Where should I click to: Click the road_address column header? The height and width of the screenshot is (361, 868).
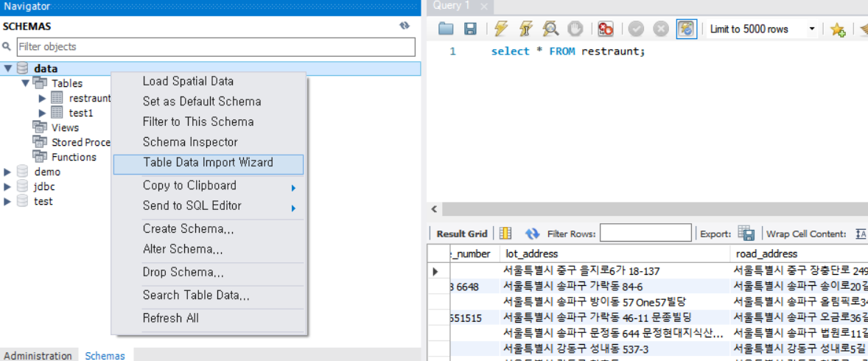[799, 253]
